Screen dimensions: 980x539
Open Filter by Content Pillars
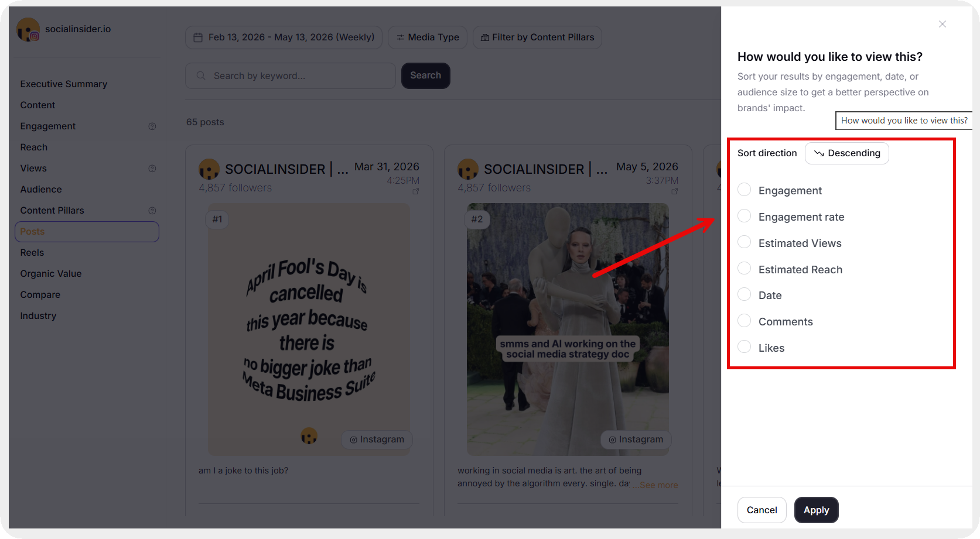[537, 37]
